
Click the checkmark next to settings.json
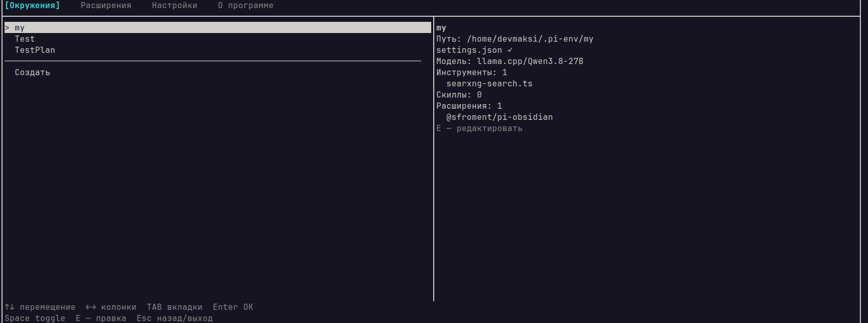(510, 50)
